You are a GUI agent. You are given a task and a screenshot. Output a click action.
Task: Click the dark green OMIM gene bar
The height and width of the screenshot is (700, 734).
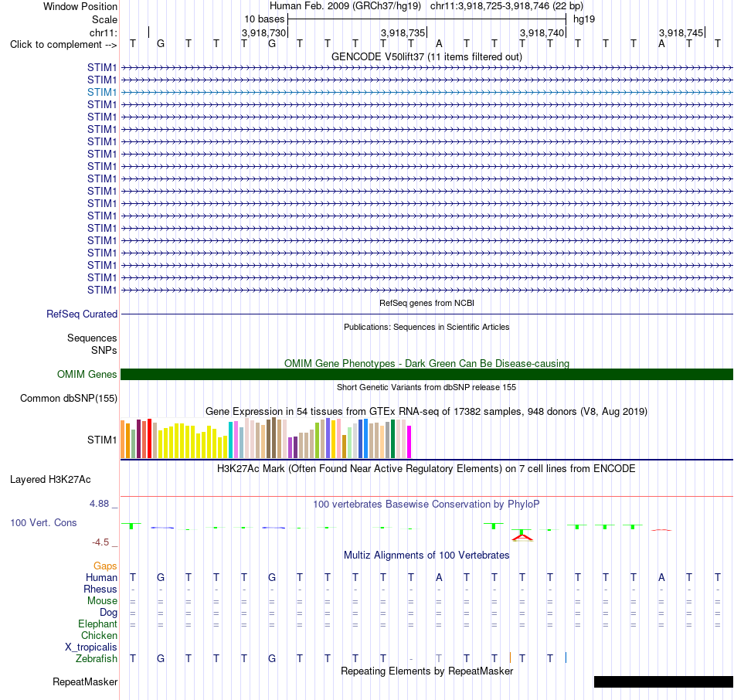[426, 374]
